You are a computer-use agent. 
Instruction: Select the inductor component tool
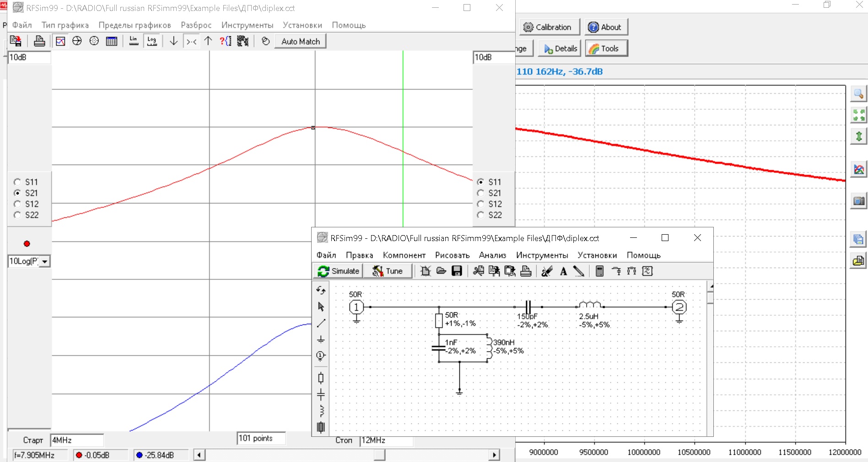point(321,411)
